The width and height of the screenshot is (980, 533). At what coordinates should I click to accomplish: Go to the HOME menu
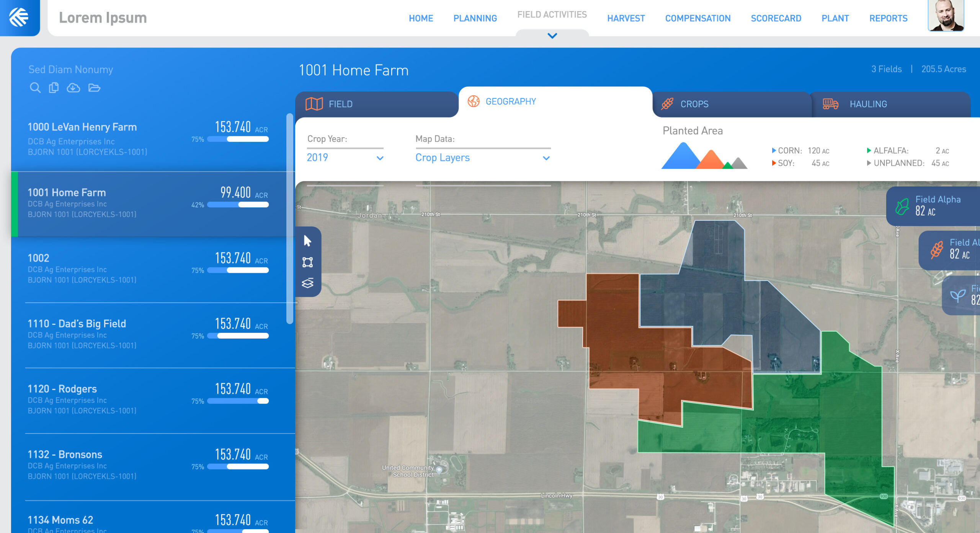tap(421, 18)
